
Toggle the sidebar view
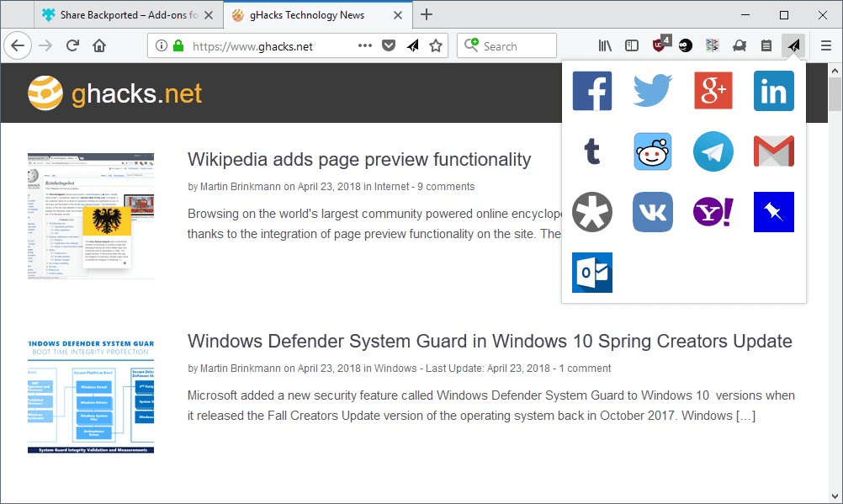[x=632, y=45]
